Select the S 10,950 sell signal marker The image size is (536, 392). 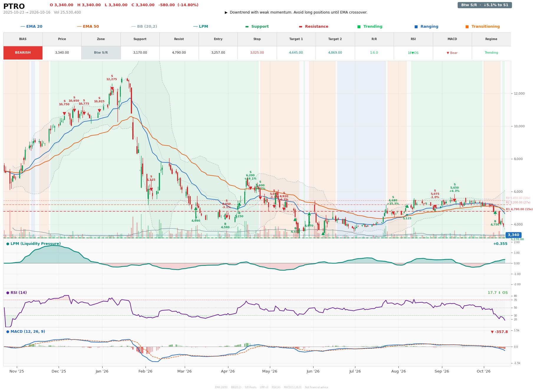74,110
